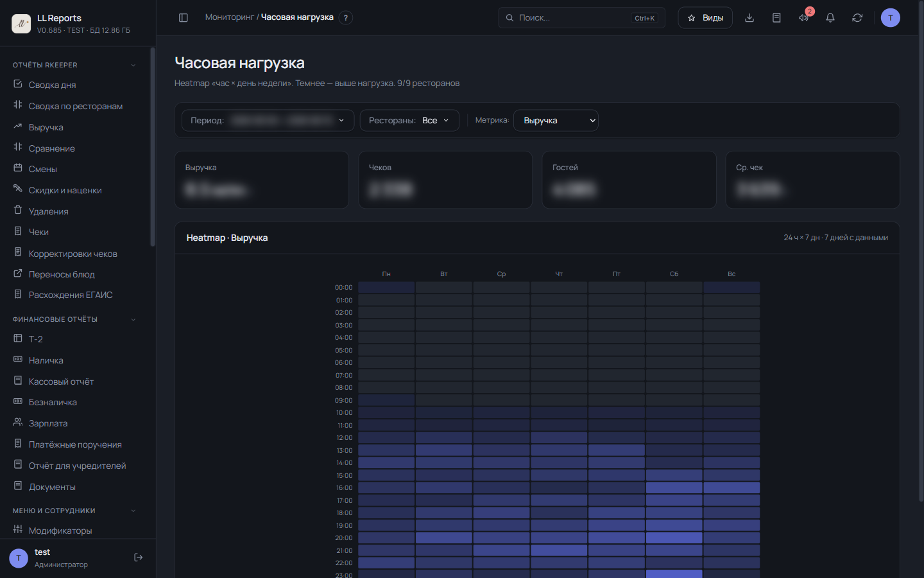Open Платёжные поручения report
The height and width of the screenshot is (578, 924).
click(x=75, y=444)
